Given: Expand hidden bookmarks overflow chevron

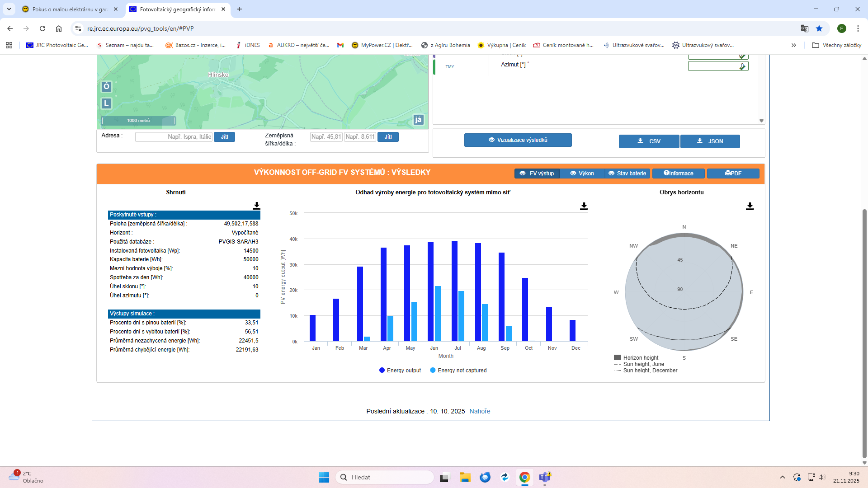Looking at the screenshot, I should [x=793, y=45].
